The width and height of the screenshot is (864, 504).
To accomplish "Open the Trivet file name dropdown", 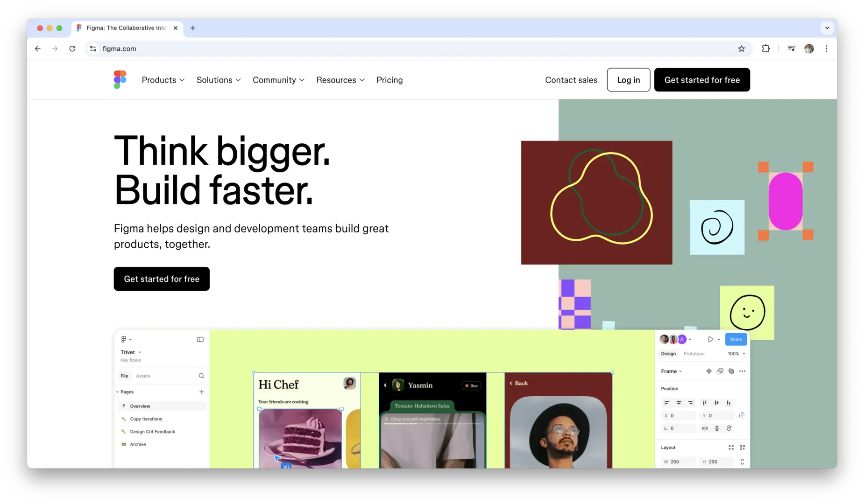I will click(140, 352).
